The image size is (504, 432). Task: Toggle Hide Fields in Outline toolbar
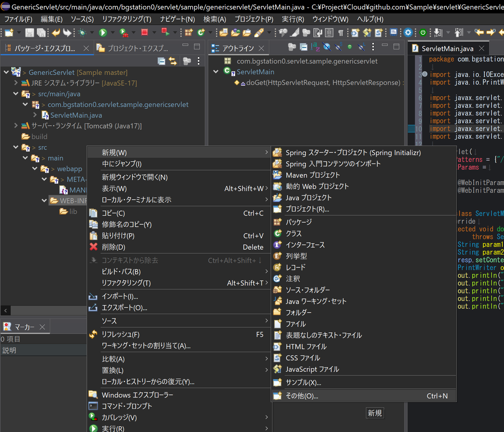click(x=327, y=47)
